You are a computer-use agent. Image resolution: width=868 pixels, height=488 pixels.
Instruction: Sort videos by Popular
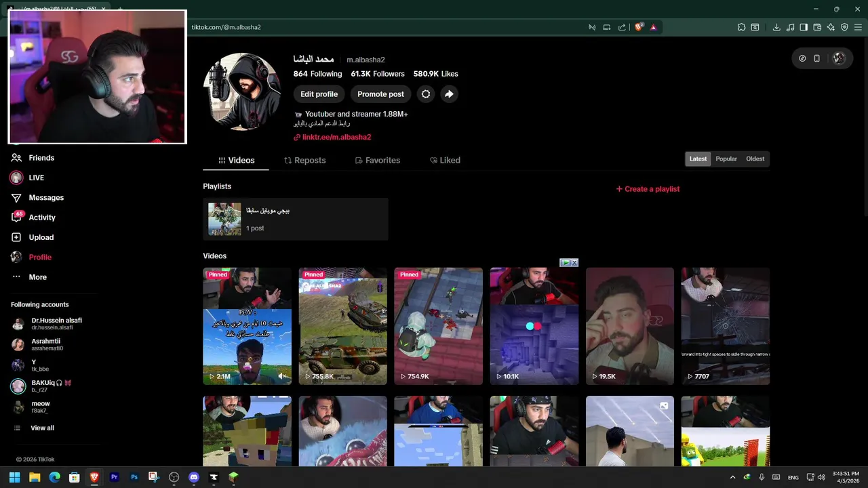726,159
